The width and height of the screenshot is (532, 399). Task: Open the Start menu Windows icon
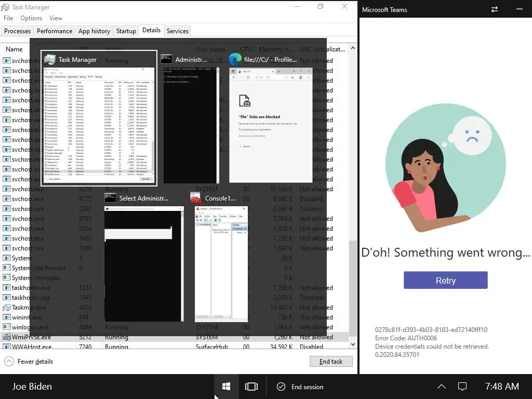click(x=227, y=387)
